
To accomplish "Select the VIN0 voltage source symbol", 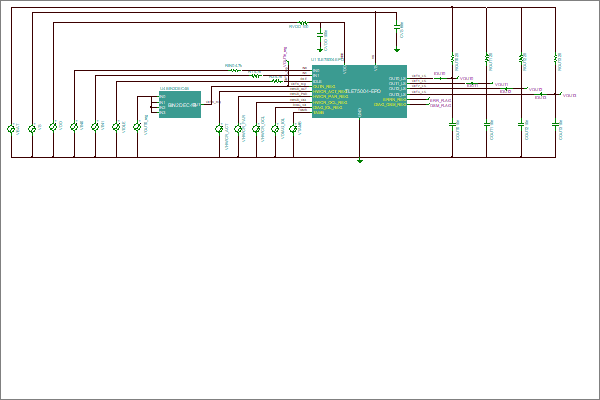I will coord(74,127).
